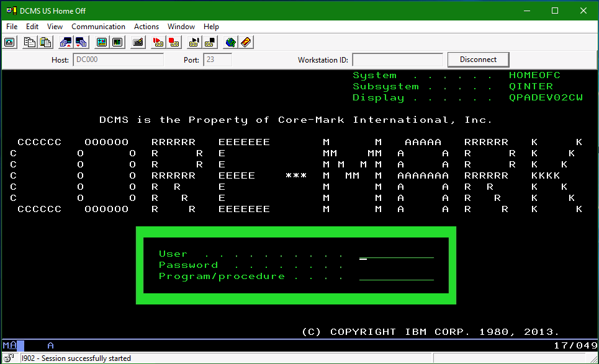Click the User entry field

[x=397, y=254]
